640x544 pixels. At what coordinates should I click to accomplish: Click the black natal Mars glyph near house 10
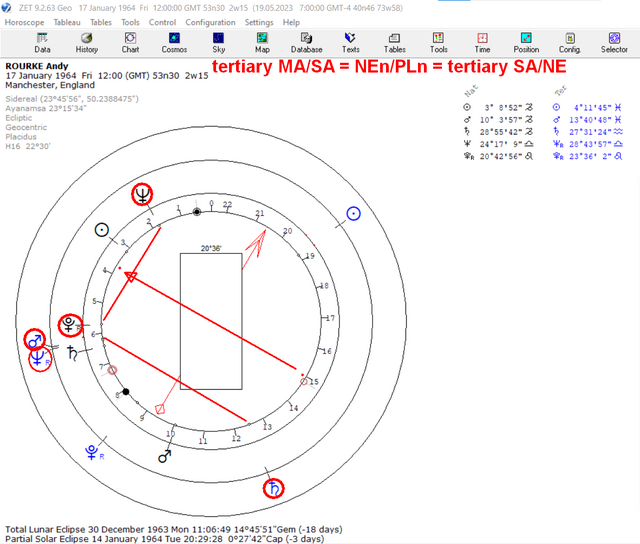(x=164, y=456)
